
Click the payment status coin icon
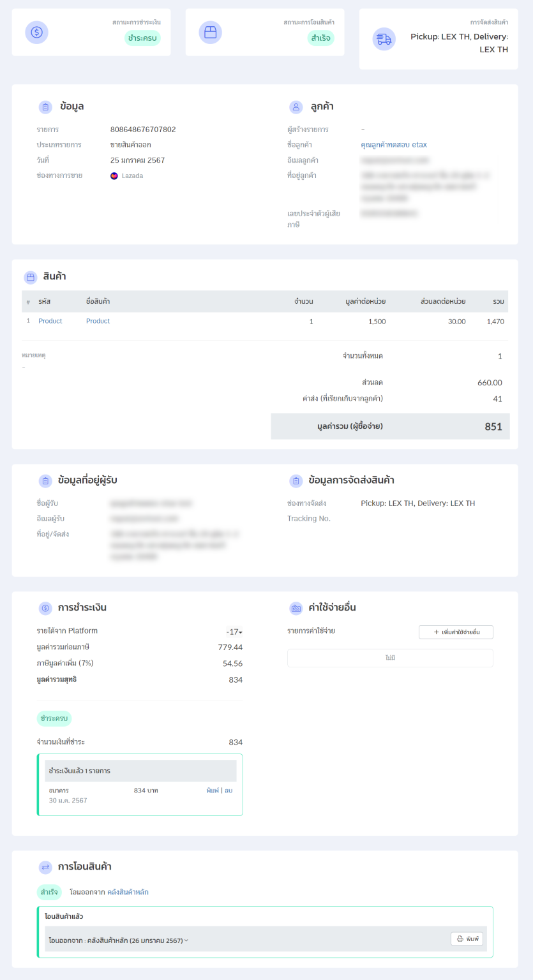[36, 32]
